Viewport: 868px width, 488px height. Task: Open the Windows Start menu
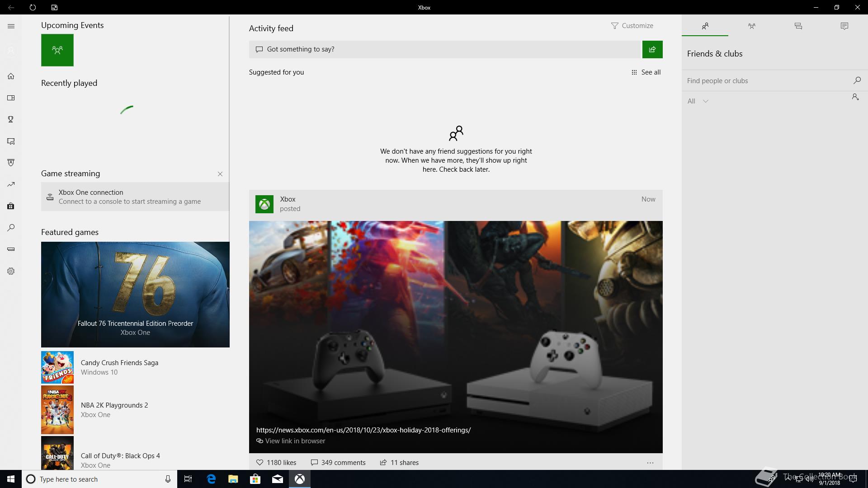11,479
